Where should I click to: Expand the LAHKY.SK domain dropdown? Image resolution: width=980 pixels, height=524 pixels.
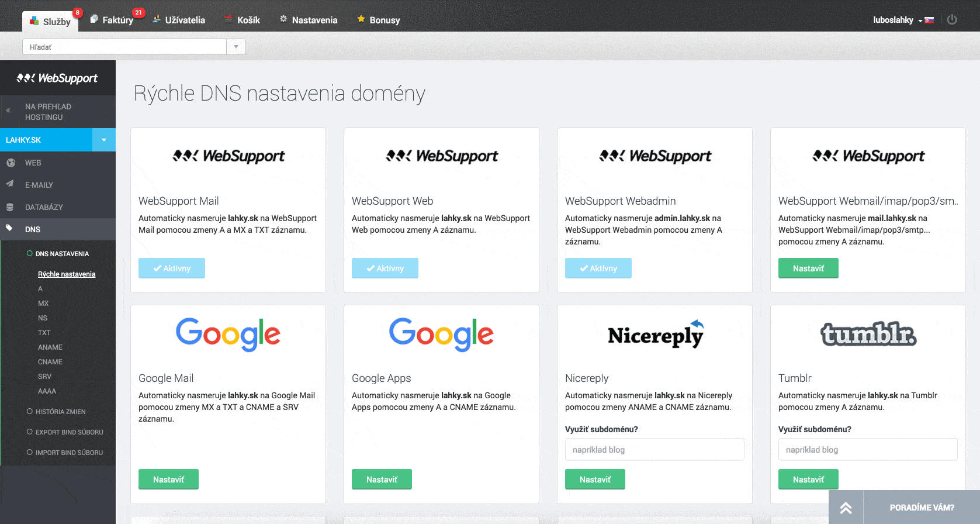[x=104, y=140]
